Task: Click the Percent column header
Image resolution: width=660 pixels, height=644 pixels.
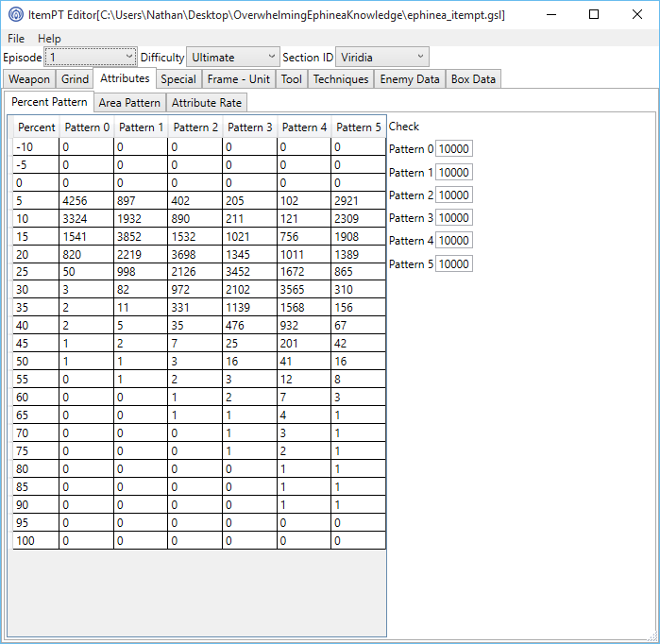Action: pos(36,127)
